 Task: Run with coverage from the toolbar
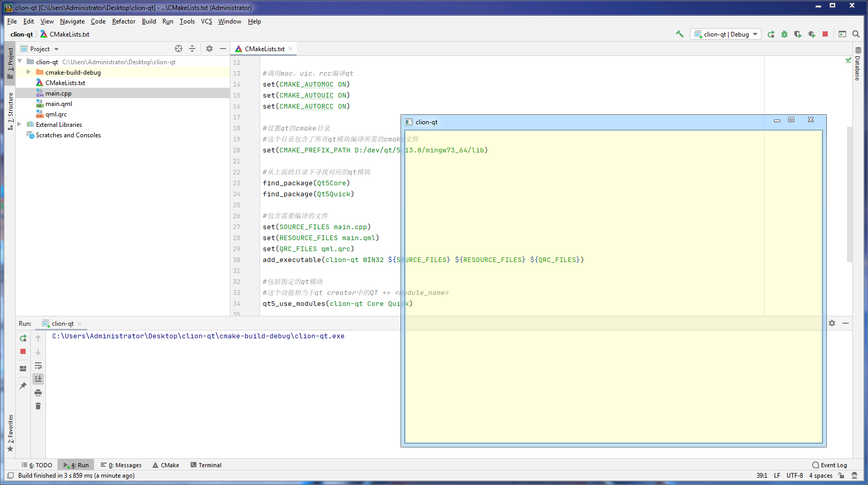[798, 34]
